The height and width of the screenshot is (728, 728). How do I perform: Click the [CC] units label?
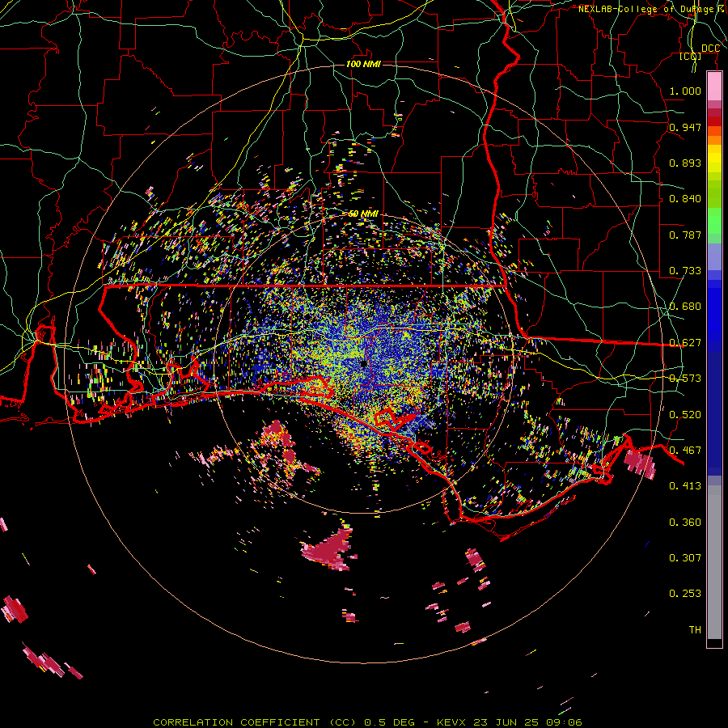point(691,56)
